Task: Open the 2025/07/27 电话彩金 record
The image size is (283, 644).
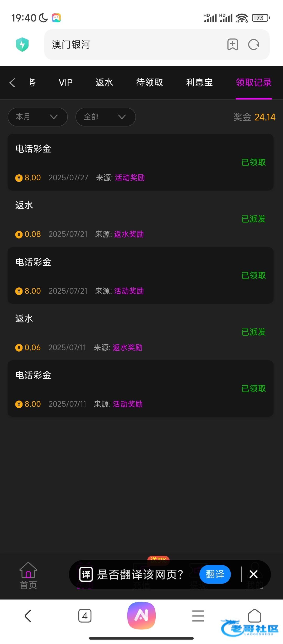Action: pyautogui.click(x=140, y=162)
